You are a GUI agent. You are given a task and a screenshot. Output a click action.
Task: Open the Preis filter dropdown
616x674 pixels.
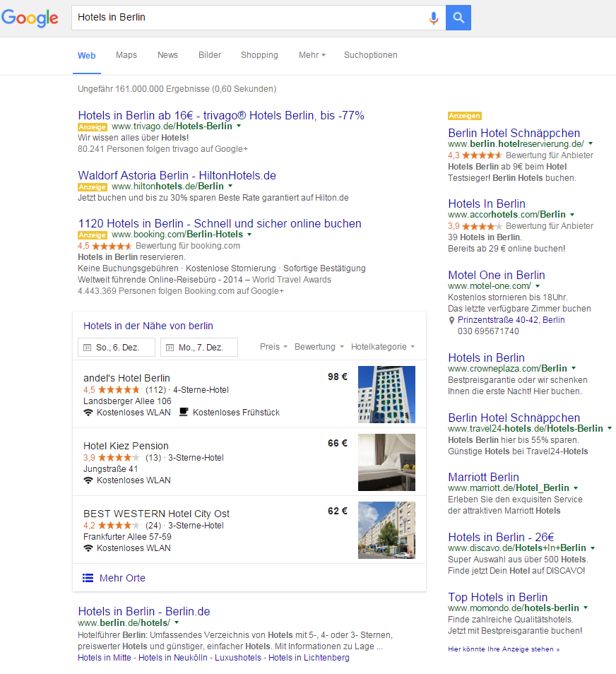point(273,347)
